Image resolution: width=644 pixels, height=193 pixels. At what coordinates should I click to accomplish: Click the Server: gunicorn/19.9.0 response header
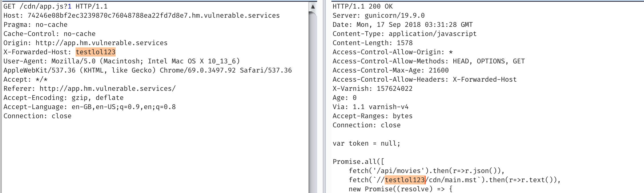378,15
